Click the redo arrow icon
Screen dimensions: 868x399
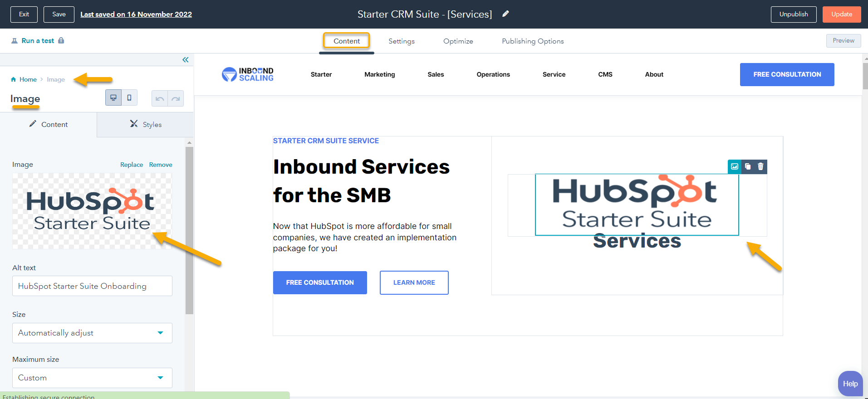(176, 98)
